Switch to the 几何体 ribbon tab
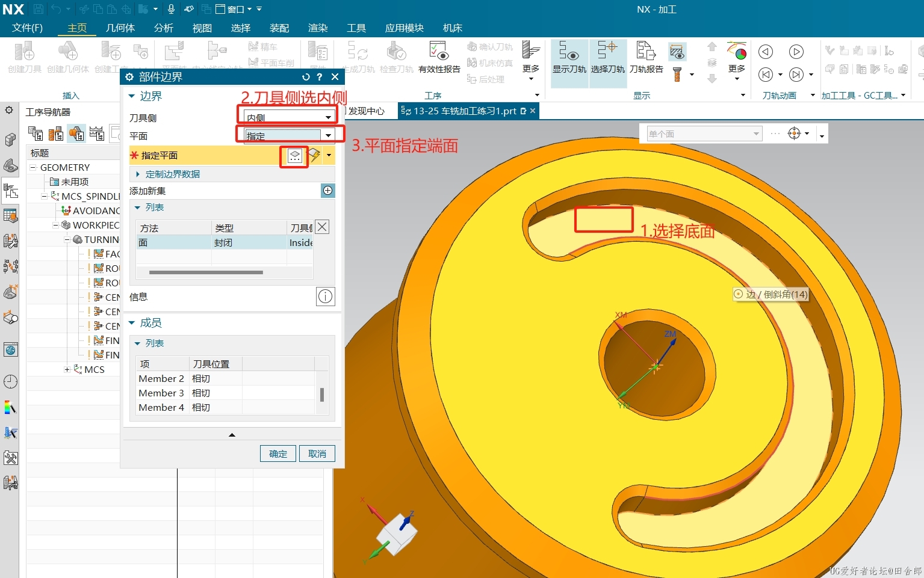Viewport: 924px width, 578px height. [120, 28]
